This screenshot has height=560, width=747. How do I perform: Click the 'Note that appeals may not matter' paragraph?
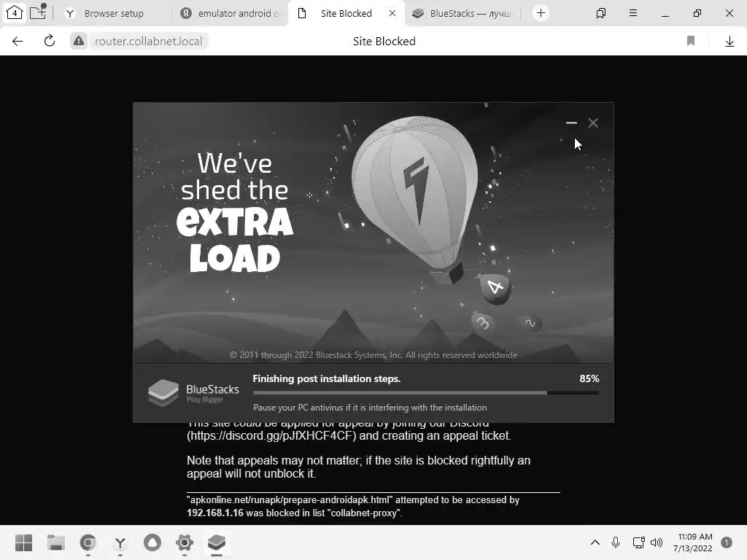[358, 467]
